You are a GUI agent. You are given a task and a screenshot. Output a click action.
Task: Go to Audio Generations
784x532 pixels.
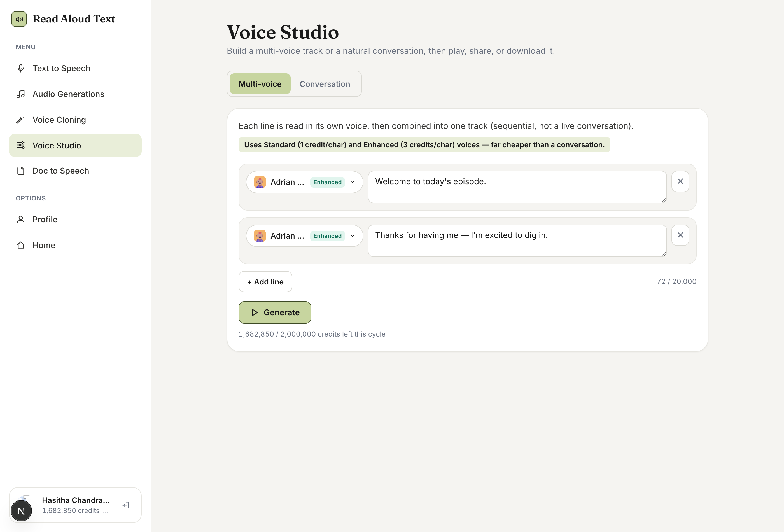pyautogui.click(x=75, y=94)
